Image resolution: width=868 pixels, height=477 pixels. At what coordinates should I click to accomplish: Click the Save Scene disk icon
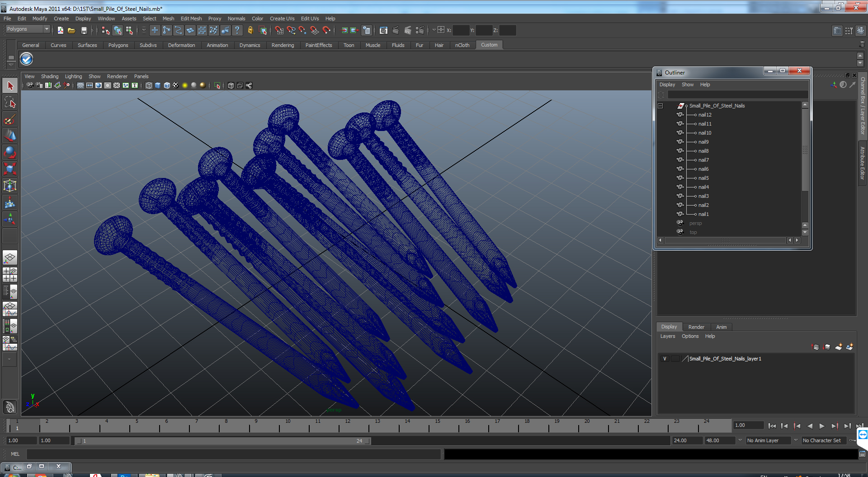click(84, 30)
